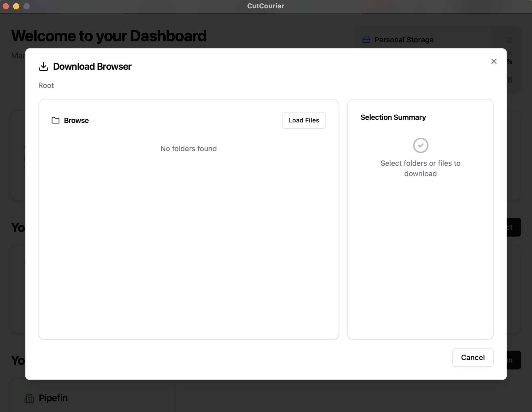Click the checkmark circle in Selection Summary
This screenshot has height=412, width=532.
(420, 145)
